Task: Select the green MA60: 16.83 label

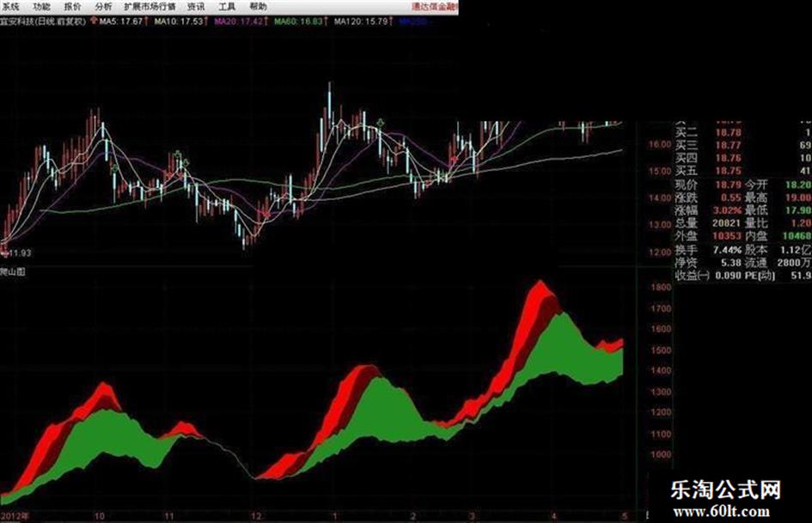Action: [298, 21]
